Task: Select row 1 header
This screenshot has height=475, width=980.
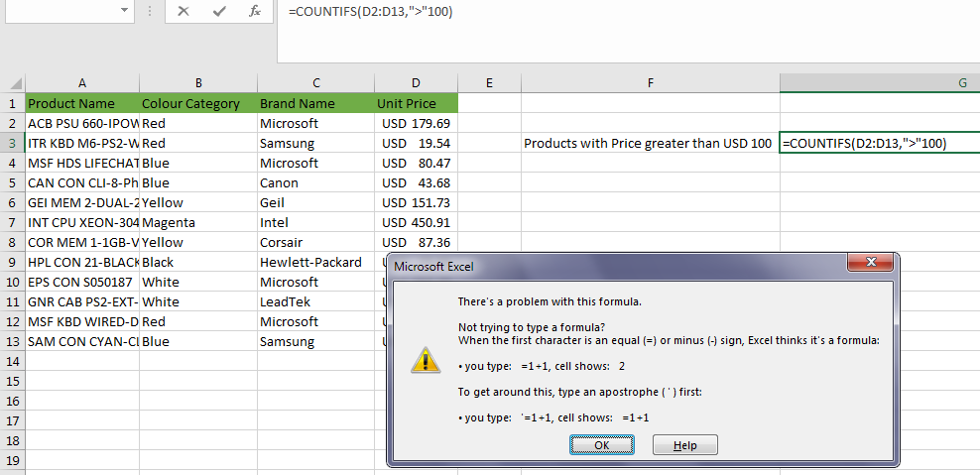Action: 13,103
